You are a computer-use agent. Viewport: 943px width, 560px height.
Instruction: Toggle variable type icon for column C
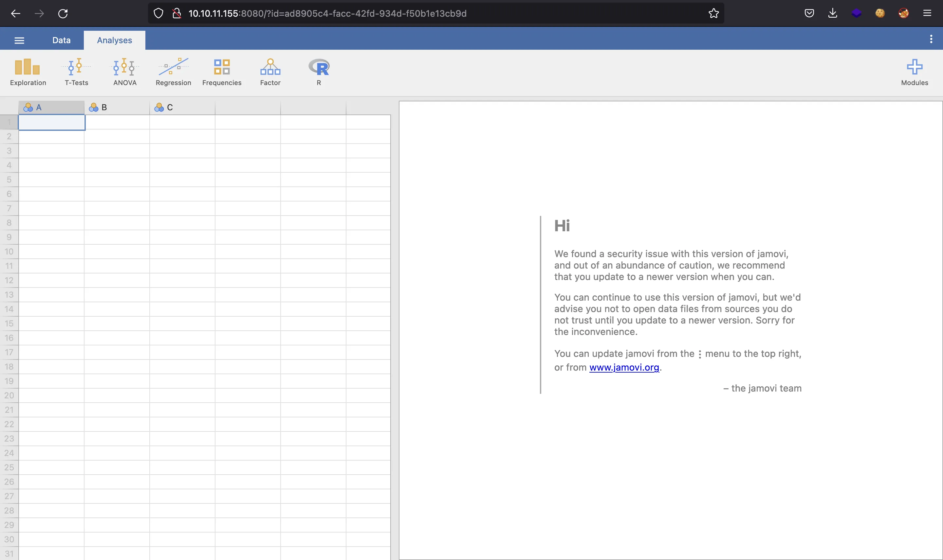[158, 107]
